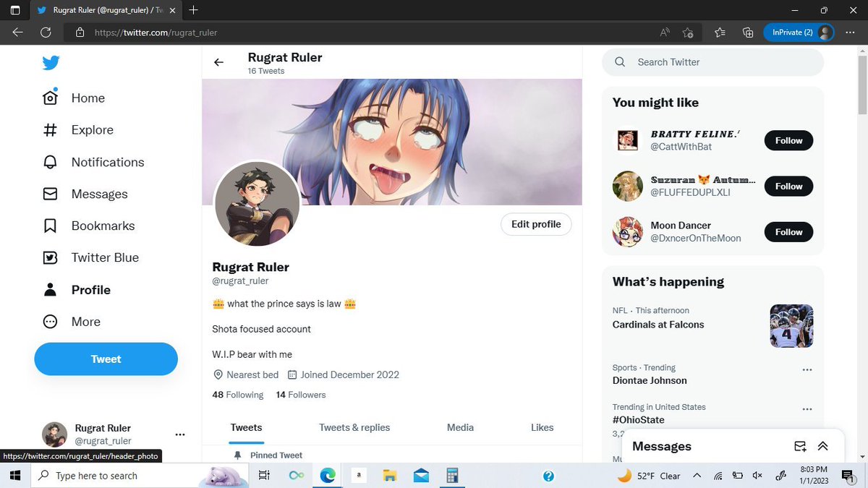Screen dimensions: 868x488
Task: Open Bookmarks in sidebar
Action: click(x=89, y=226)
